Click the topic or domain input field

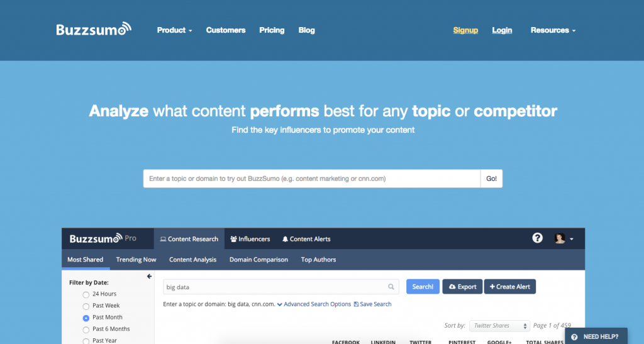pos(311,179)
